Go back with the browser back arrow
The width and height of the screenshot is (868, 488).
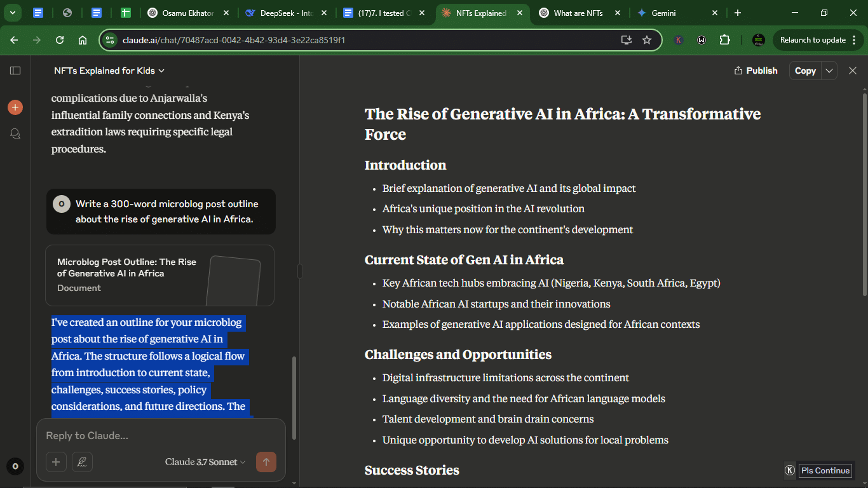point(14,40)
